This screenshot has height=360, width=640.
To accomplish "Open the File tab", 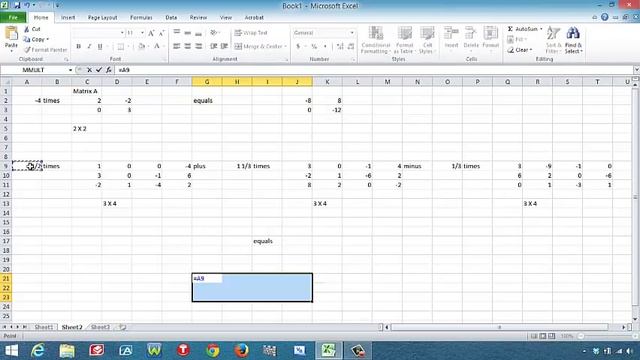I will tap(13, 18).
